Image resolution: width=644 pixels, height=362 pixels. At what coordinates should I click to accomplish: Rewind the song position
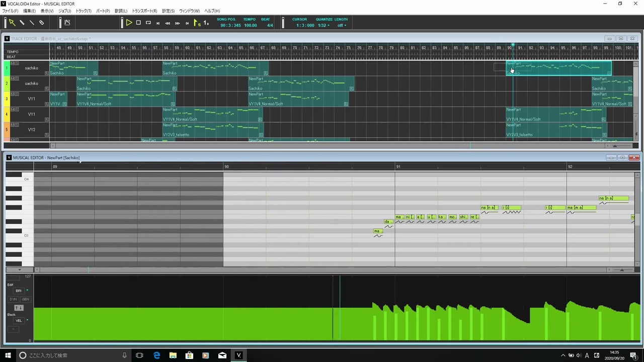pyautogui.click(x=168, y=23)
